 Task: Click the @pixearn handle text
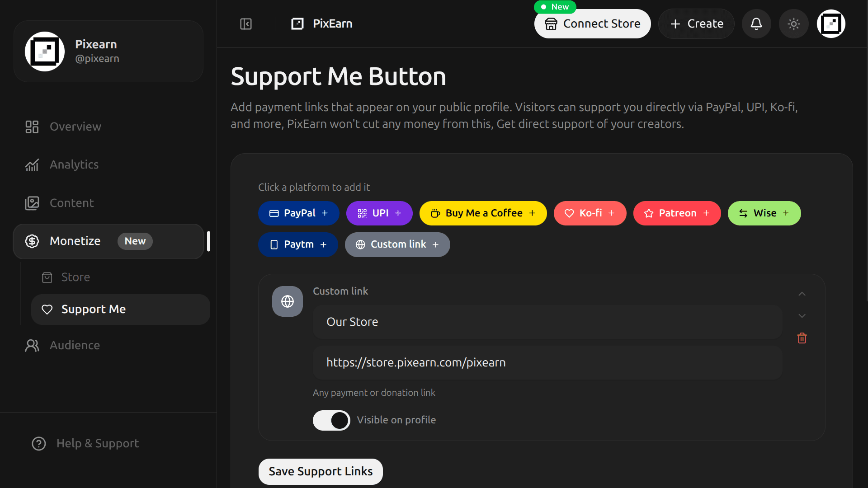click(x=97, y=59)
